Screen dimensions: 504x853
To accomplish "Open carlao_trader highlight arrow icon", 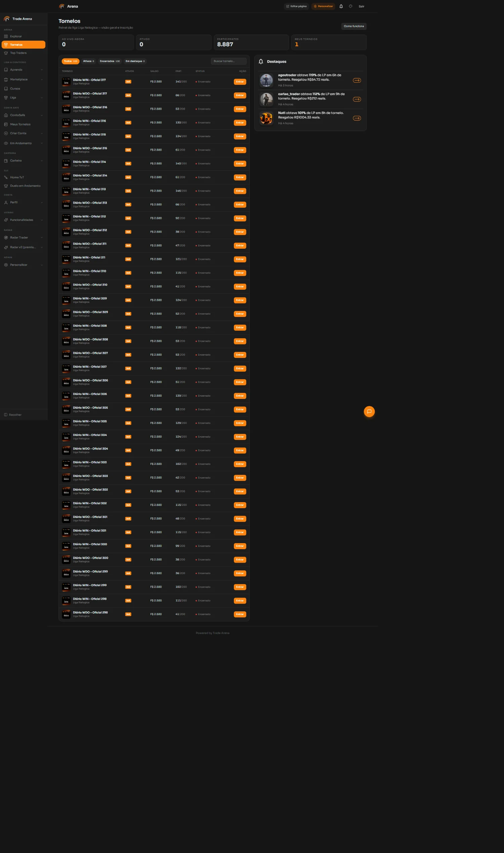I will (x=356, y=99).
